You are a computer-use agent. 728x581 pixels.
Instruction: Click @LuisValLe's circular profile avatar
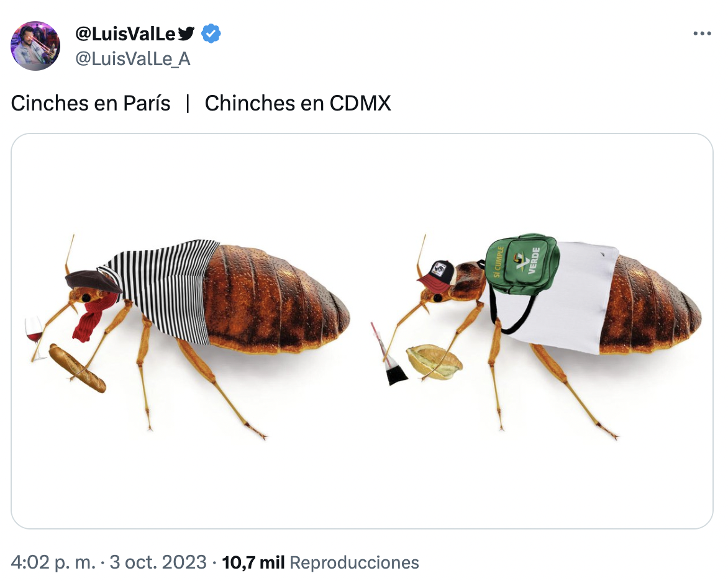pyautogui.click(x=35, y=46)
